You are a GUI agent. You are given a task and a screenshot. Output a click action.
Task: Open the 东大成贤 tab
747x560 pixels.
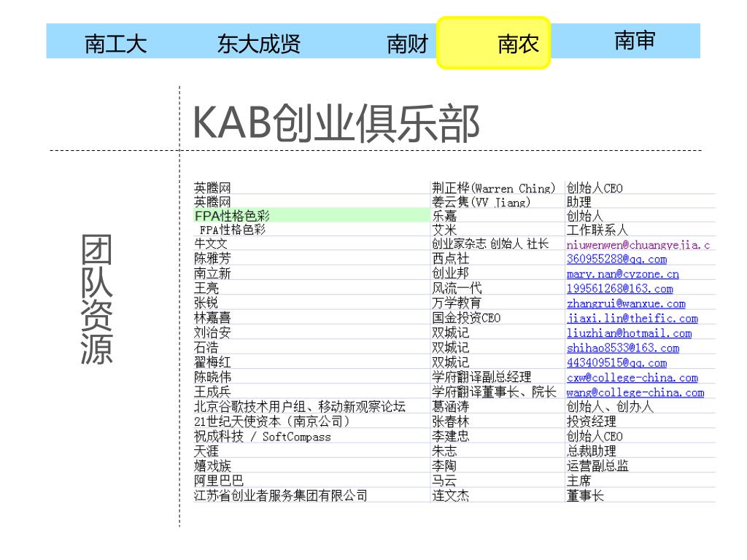pos(259,44)
